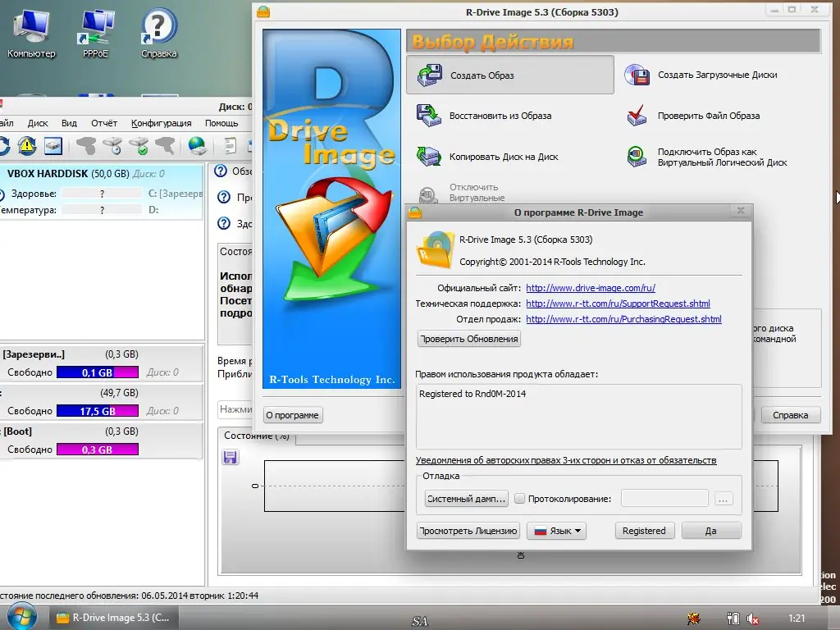This screenshot has height=630, width=840.
Task: Open the Язык language dropdown
Action: [557, 531]
